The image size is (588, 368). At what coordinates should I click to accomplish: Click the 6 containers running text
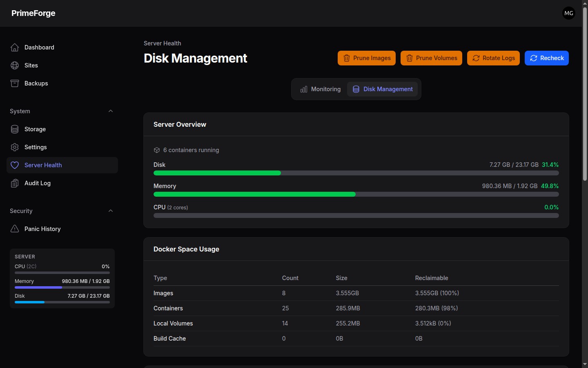coord(191,150)
